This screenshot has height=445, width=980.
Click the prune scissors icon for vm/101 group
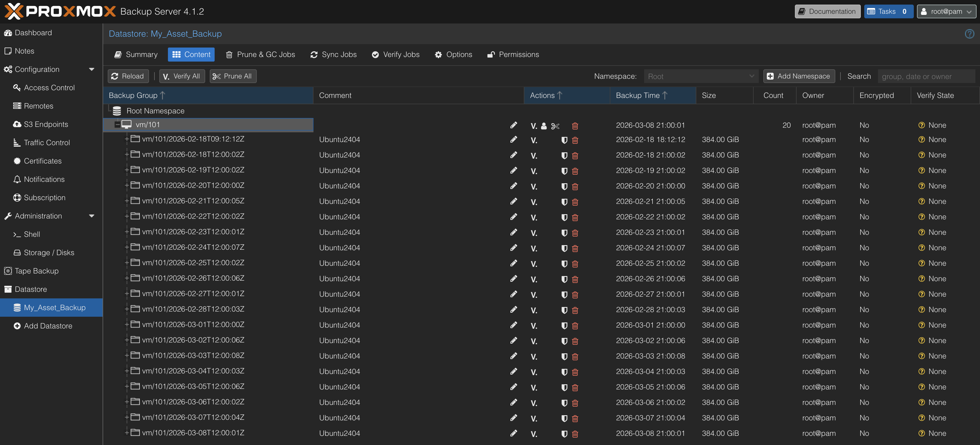pos(555,126)
